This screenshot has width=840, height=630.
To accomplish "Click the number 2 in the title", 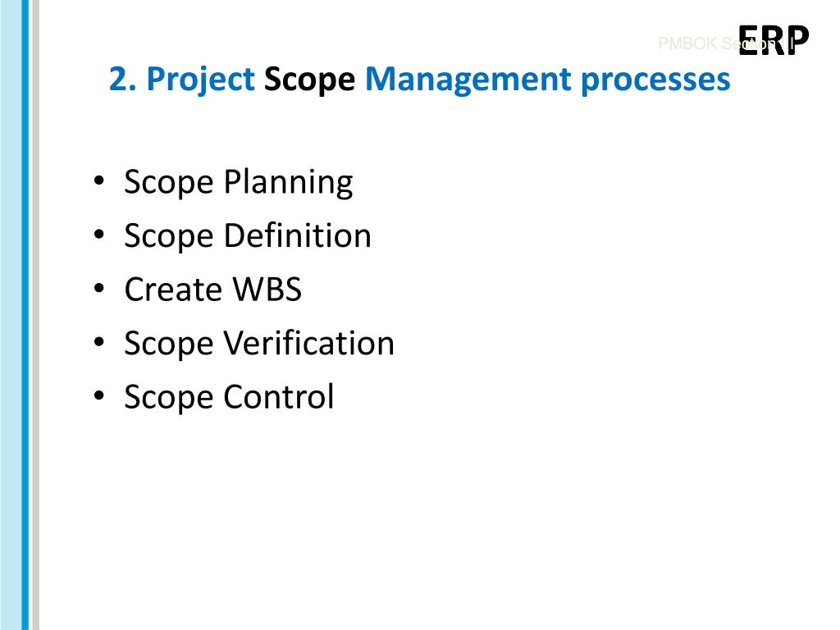I will click(118, 80).
